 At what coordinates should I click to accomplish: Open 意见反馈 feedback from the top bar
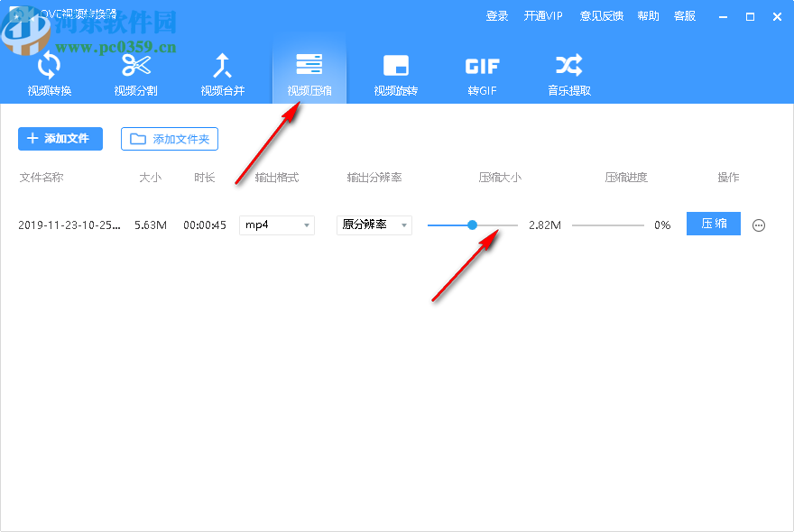point(602,15)
